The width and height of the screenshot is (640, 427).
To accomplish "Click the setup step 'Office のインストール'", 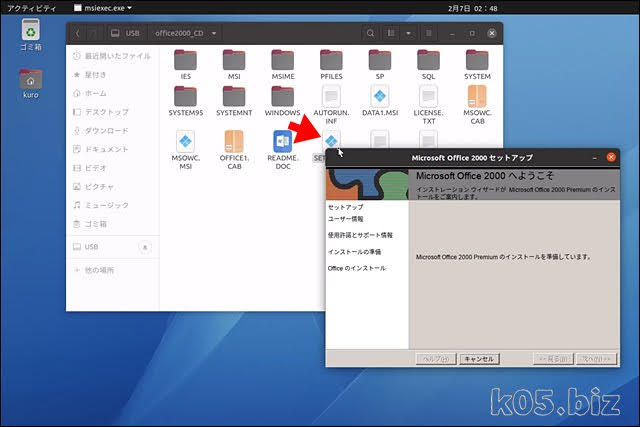I will [x=357, y=268].
